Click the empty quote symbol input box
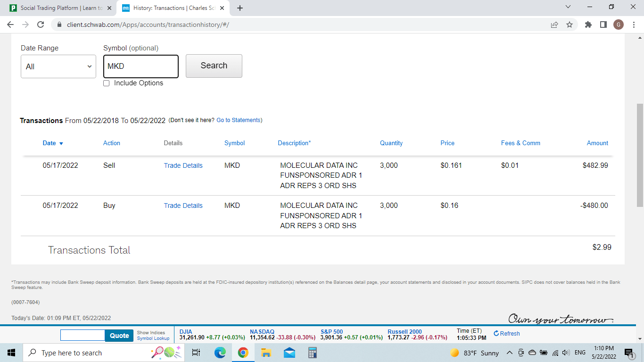Screen dimensions: 644x362 click(83, 336)
